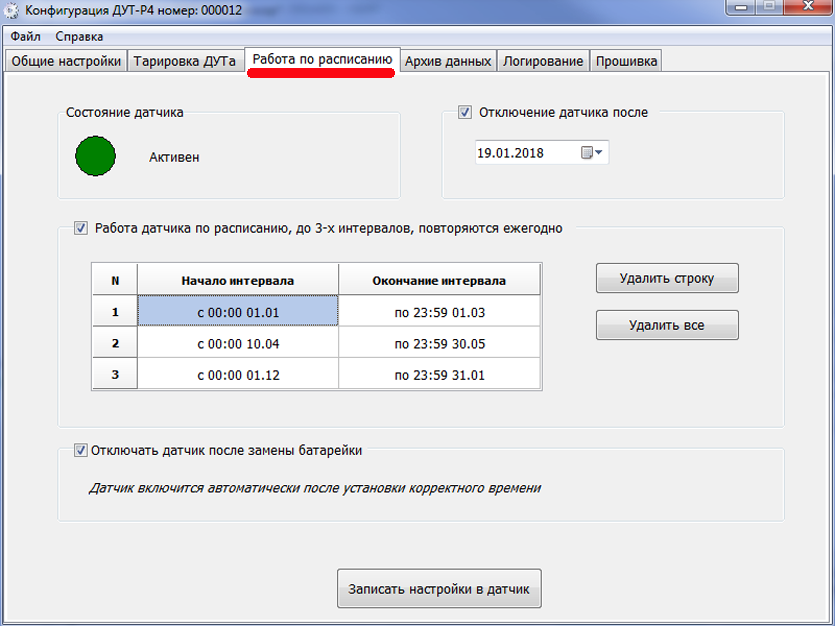Click the Удалить строку button

coord(667,278)
